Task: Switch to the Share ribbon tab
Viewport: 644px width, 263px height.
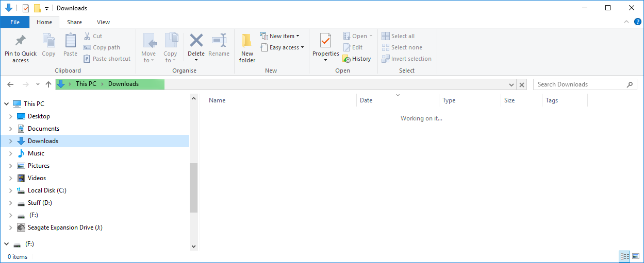Action: (74, 22)
